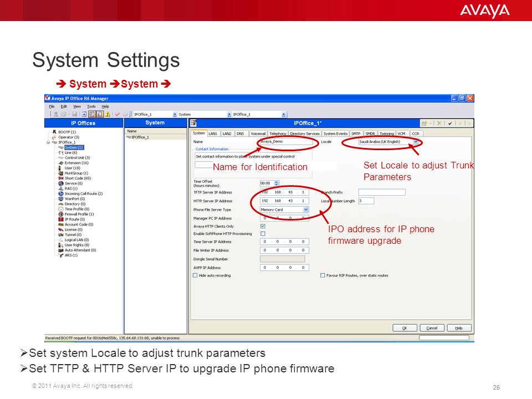Switch to the Directory Services tab
This screenshot has height=399, width=532.
pyautogui.click(x=305, y=134)
